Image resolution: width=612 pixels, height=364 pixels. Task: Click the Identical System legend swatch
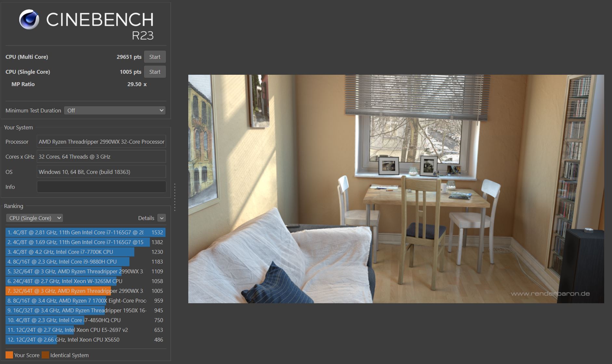pyautogui.click(x=46, y=355)
